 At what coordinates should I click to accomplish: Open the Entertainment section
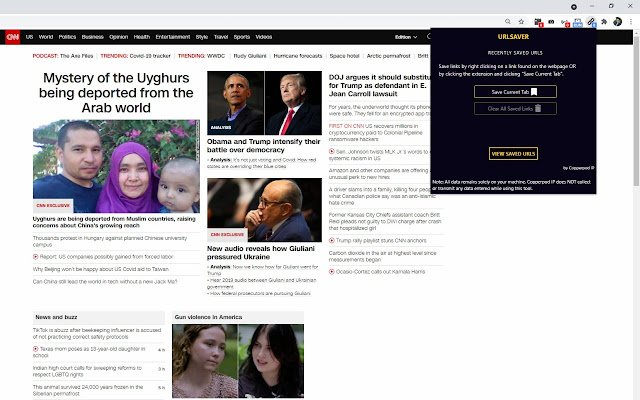pos(173,37)
